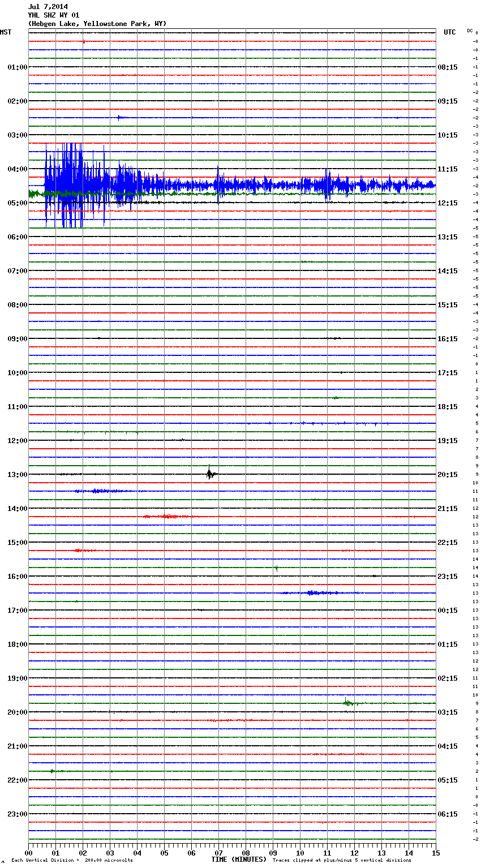The width and height of the screenshot is (481, 868).
Task: Select the '23:00' MST hour label
Action: pyautogui.click(x=18, y=814)
